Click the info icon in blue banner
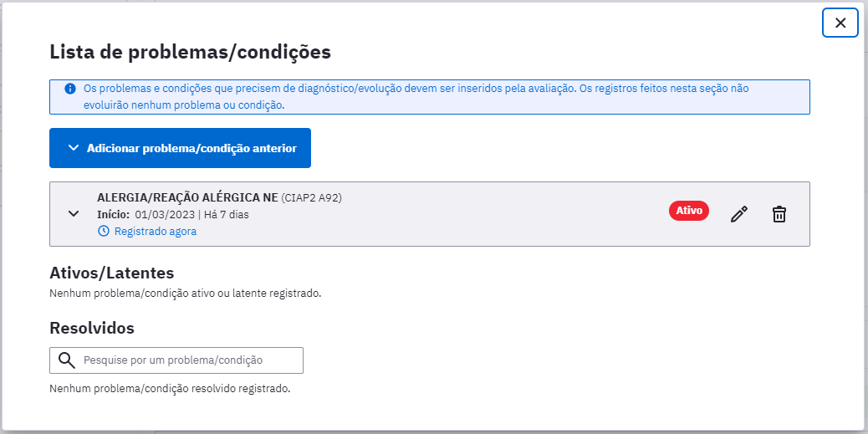 click(x=69, y=89)
